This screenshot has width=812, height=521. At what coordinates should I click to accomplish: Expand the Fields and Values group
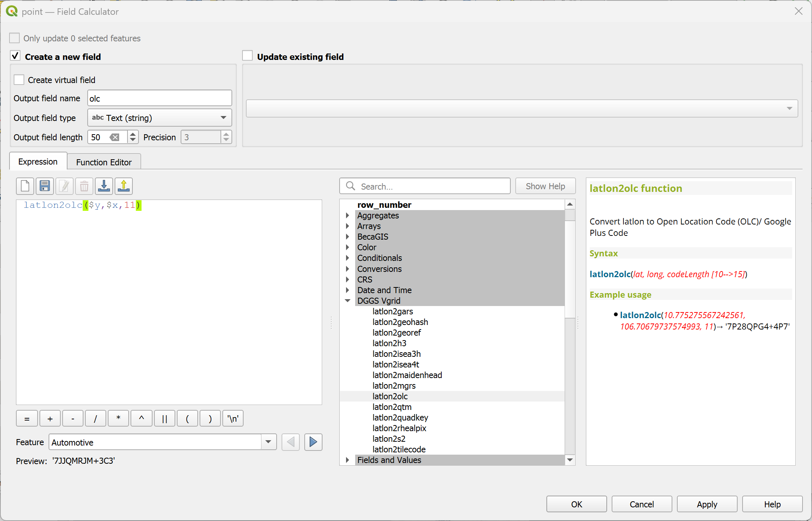click(347, 460)
